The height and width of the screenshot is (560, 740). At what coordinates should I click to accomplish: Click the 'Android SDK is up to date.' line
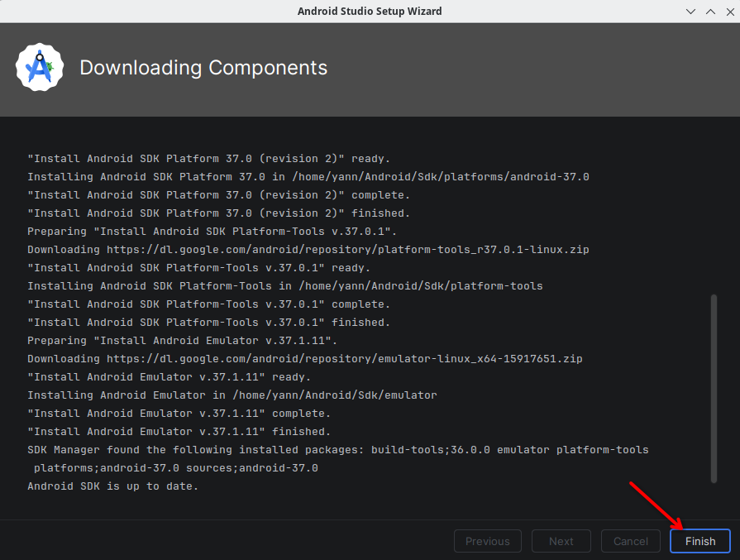point(112,486)
